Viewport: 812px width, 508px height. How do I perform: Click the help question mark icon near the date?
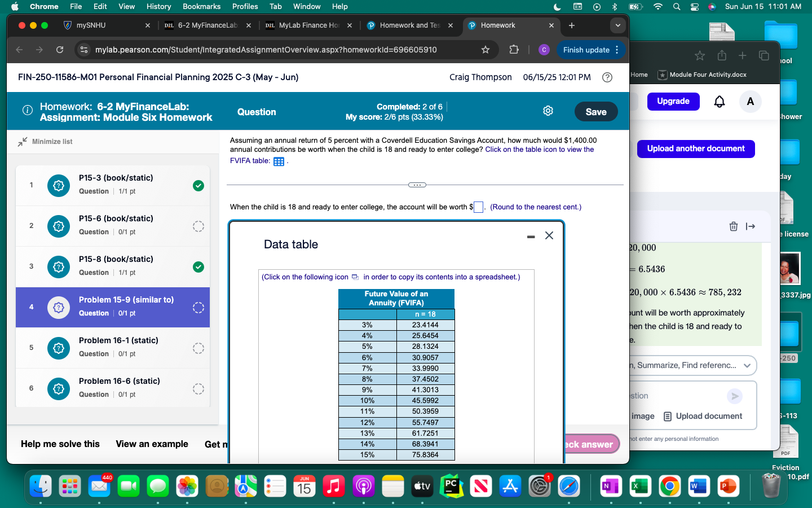pyautogui.click(x=607, y=77)
